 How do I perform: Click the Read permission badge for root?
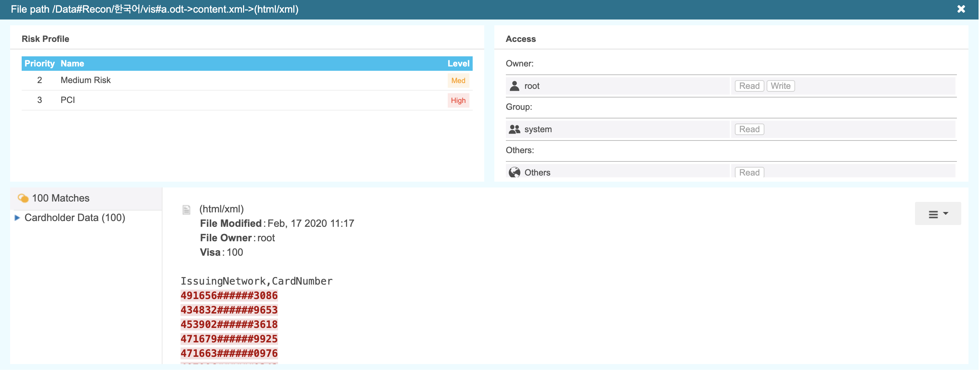click(749, 86)
